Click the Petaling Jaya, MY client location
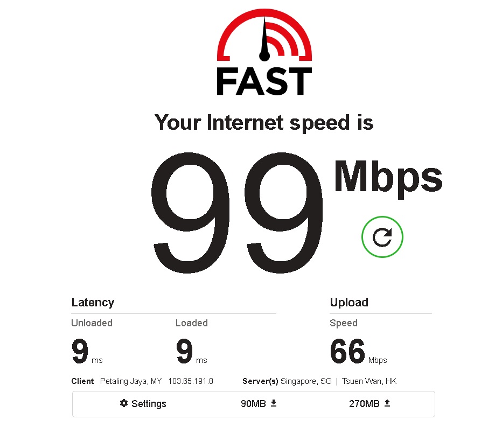 pyautogui.click(x=131, y=381)
